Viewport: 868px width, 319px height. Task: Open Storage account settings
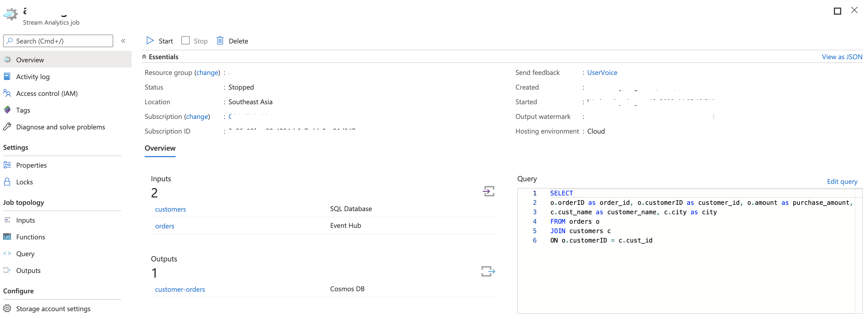[53, 309]
